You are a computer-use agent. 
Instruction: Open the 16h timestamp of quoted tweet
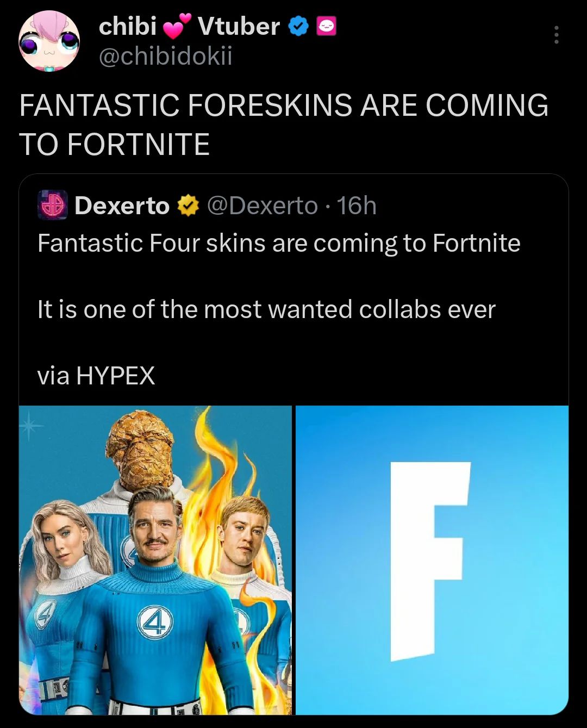tap(357, 206)
